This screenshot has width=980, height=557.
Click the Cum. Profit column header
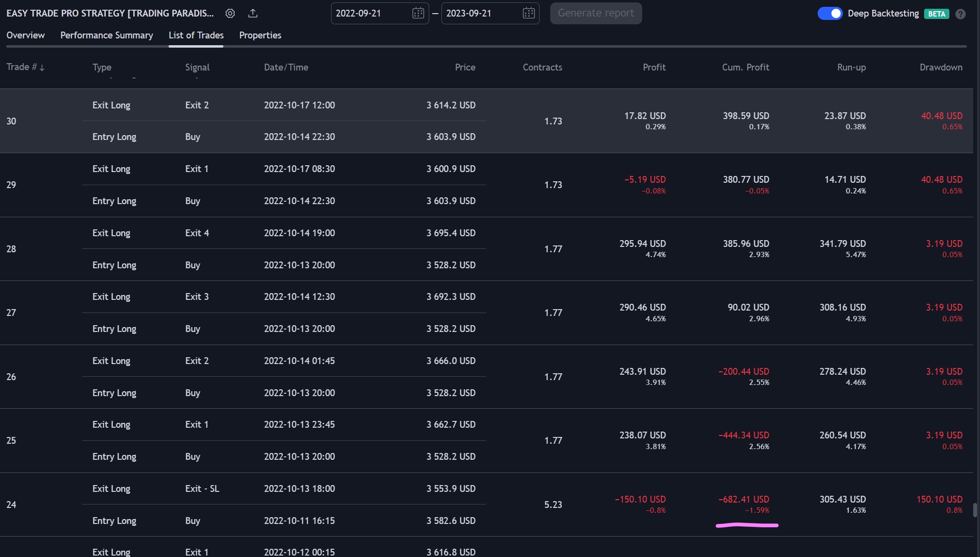pos(745,68)
